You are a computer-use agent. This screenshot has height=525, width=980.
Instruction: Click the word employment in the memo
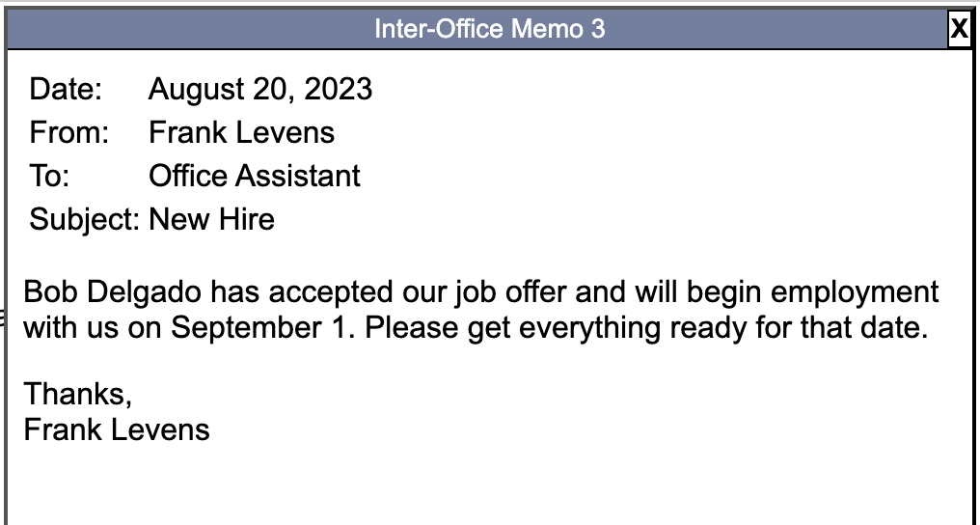pos(855,291)
